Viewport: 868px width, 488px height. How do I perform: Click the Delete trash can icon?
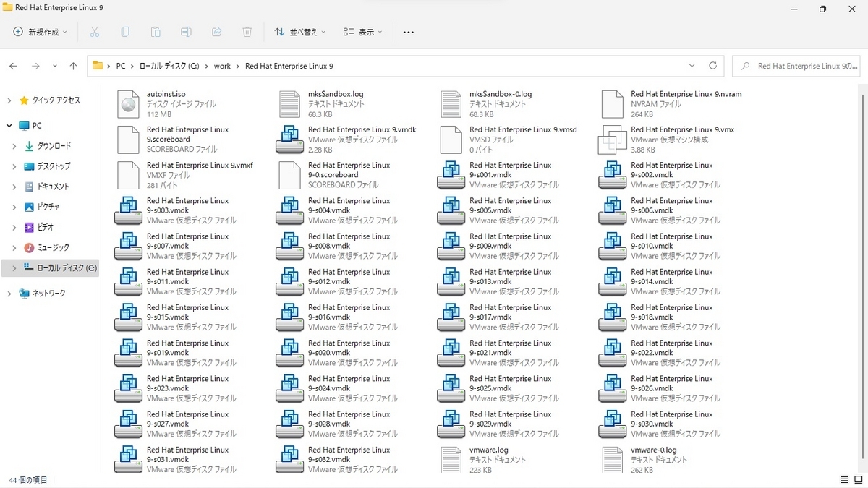pos(247,32)
